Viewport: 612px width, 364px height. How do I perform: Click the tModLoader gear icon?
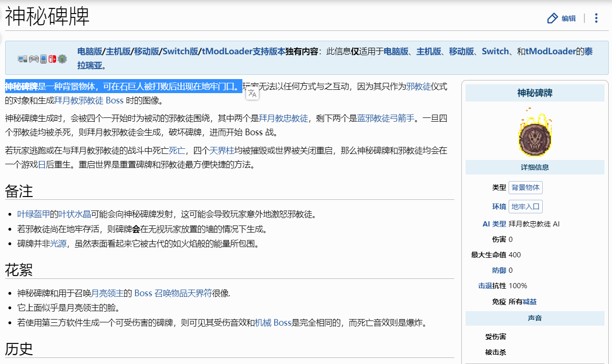pyautogui.click(x=62, y=59)
